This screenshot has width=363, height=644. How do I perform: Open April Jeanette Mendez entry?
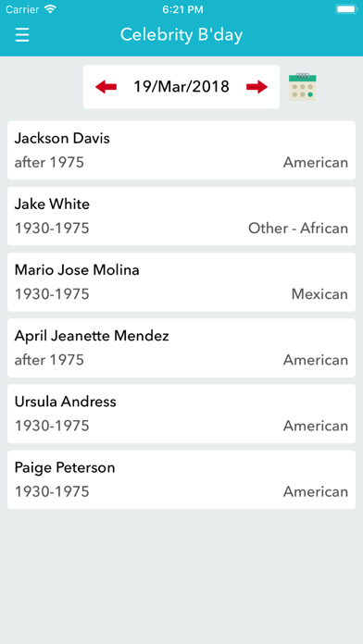coord(181,348)
